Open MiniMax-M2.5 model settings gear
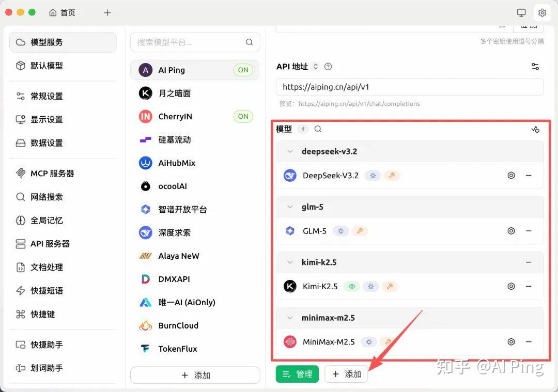 511,342
